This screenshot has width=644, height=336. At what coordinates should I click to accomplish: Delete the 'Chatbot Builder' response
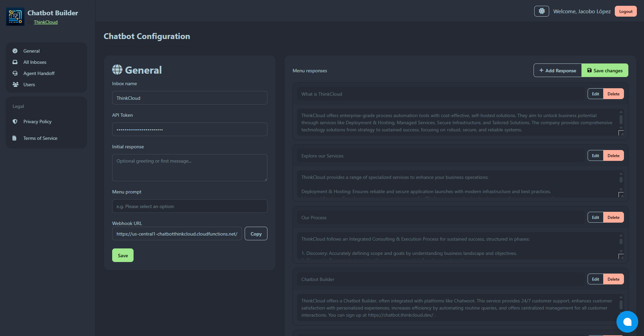[613, 279]
